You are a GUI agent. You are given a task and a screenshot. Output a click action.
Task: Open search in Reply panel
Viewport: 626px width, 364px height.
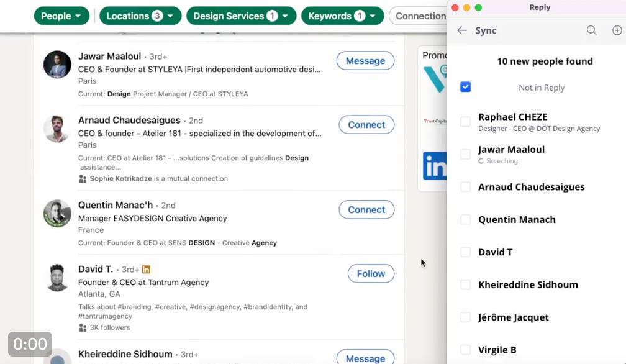click(591, 30)
